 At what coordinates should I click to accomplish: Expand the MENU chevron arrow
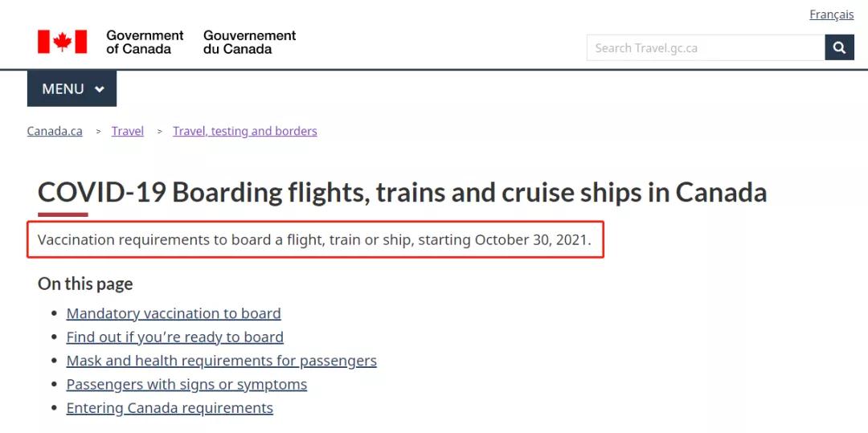pos(100,89)
